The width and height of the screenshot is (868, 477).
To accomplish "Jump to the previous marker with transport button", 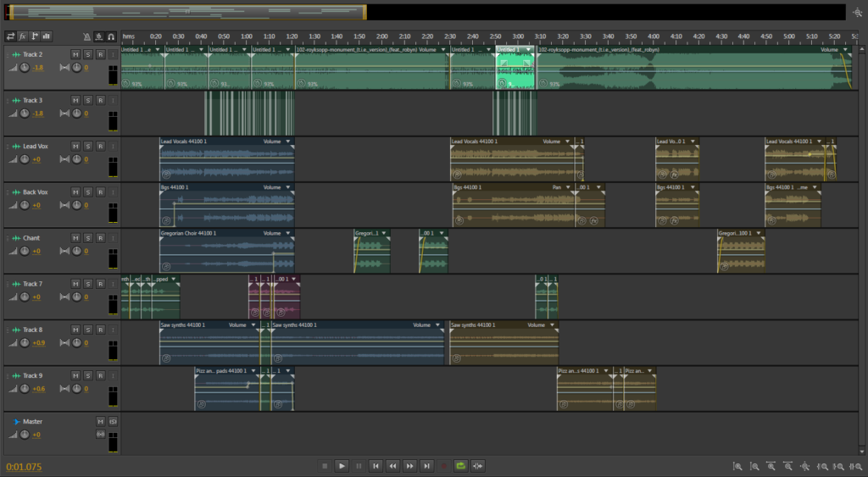I will point(376,465).
